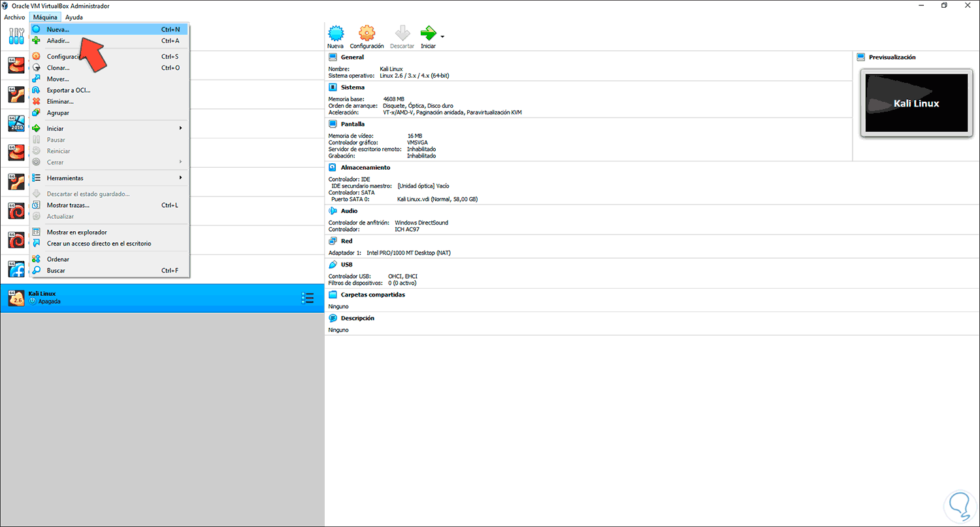
Task: Click the greyed Descartar toolbar icon
Action: tap(402, 33)
